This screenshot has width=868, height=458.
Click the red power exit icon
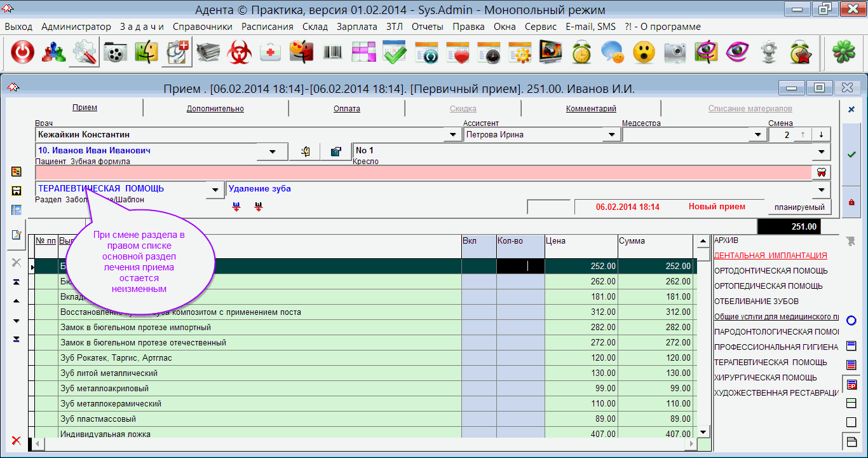[x=23, y=53]
